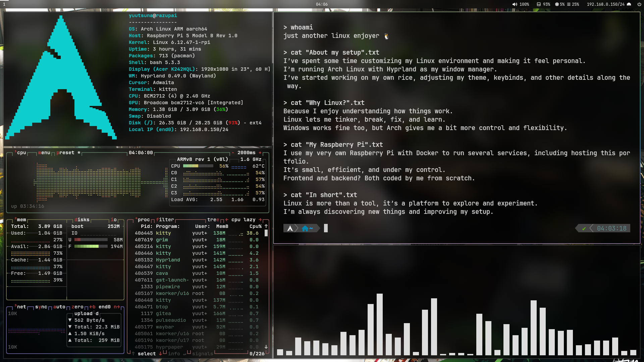Screen dimensions: 644x362
Task: Click the process list scrollbar thumb
Action: (266, 233)
